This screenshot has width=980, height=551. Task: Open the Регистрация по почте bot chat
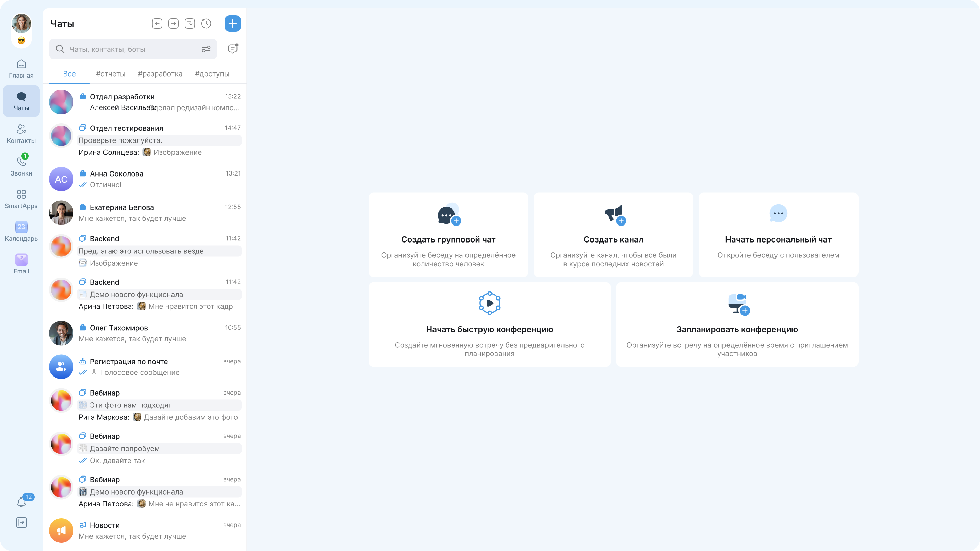coord(145,367)
